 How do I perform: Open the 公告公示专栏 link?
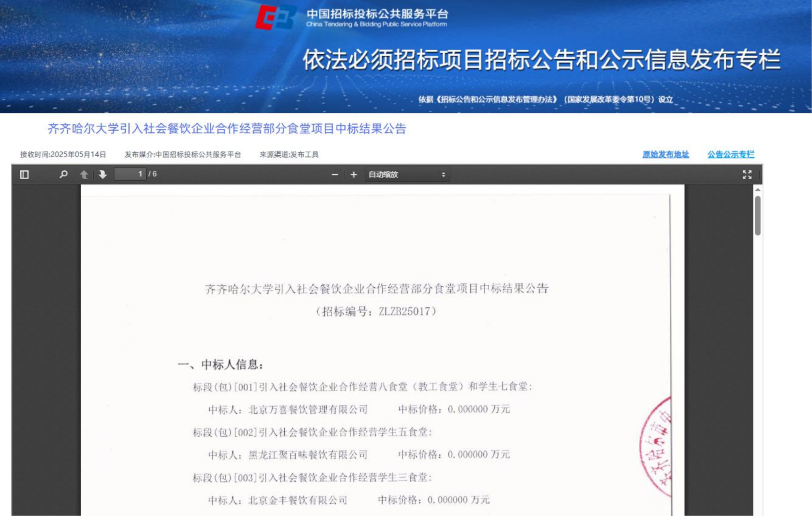coord(730,154)
